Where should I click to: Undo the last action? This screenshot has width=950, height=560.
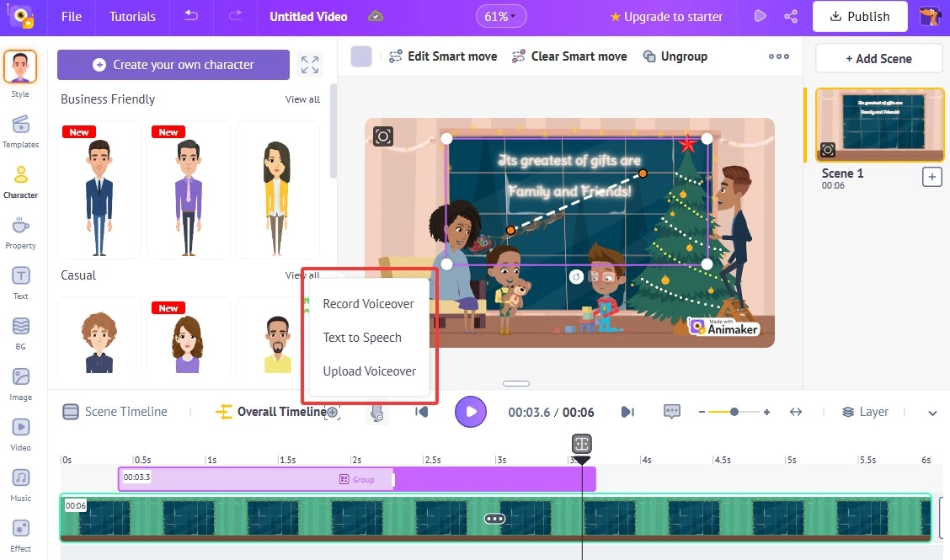(191, 16)
